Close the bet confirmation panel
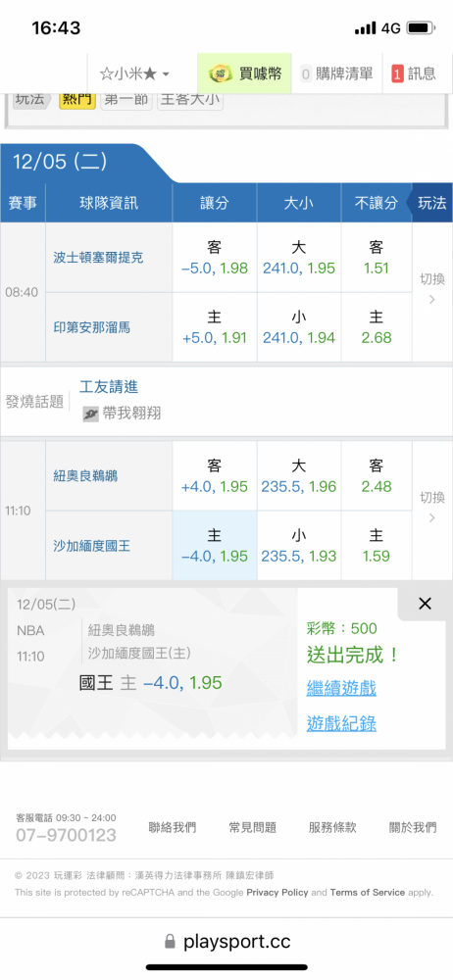 [x=425, y=603]
